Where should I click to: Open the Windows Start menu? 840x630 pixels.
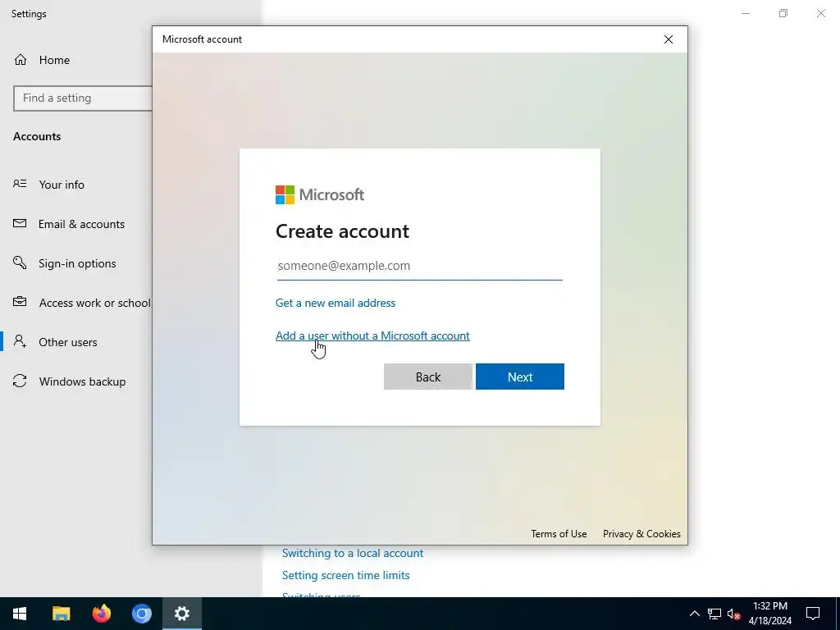[20, 614]
